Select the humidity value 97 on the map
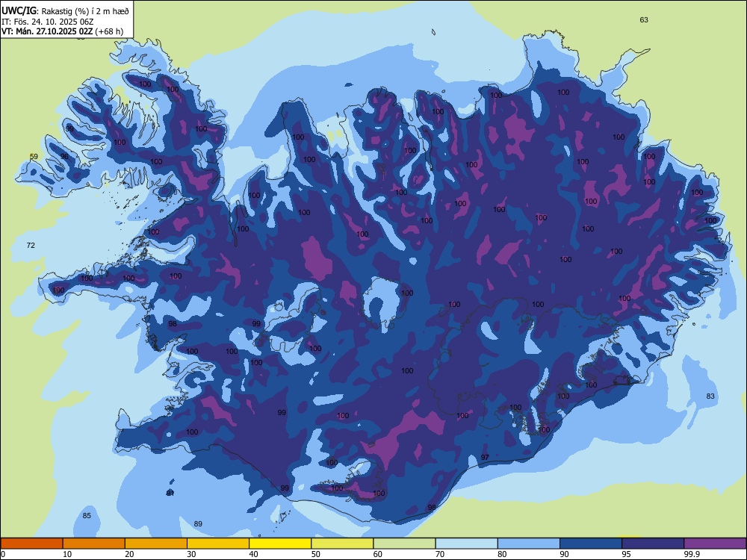The width and height of the screenshot is (747, 560). (485, 457)
